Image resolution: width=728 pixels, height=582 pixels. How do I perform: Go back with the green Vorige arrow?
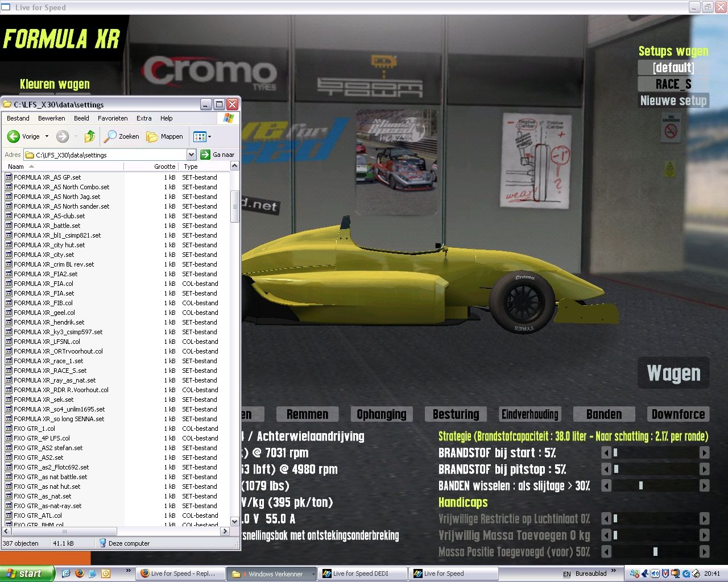tap(14, 136)
